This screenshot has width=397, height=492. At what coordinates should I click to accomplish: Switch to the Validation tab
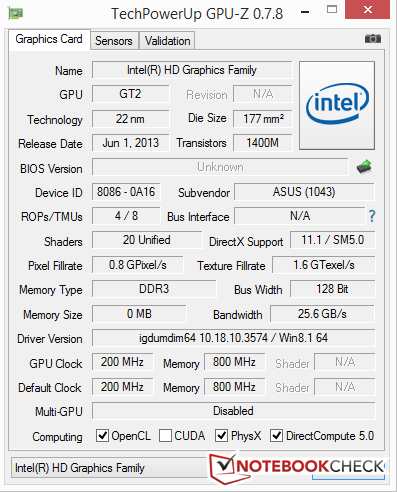click(x=167, y=41)
